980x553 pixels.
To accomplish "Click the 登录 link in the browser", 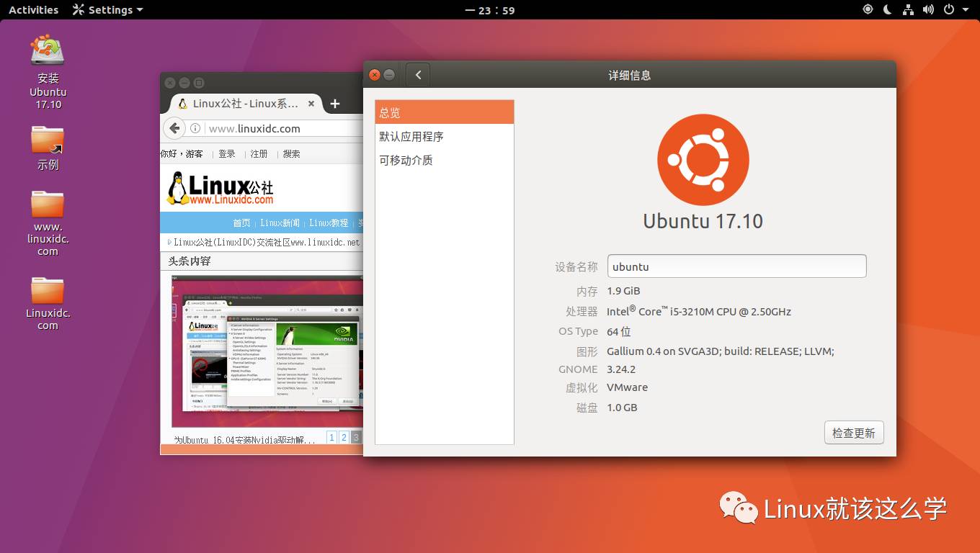I will 227,153.
